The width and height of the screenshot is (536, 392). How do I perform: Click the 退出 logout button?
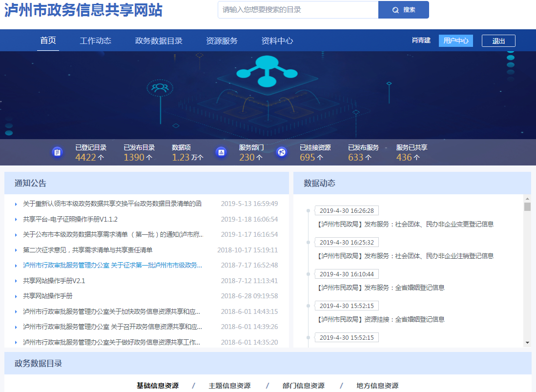click(498, 41)
